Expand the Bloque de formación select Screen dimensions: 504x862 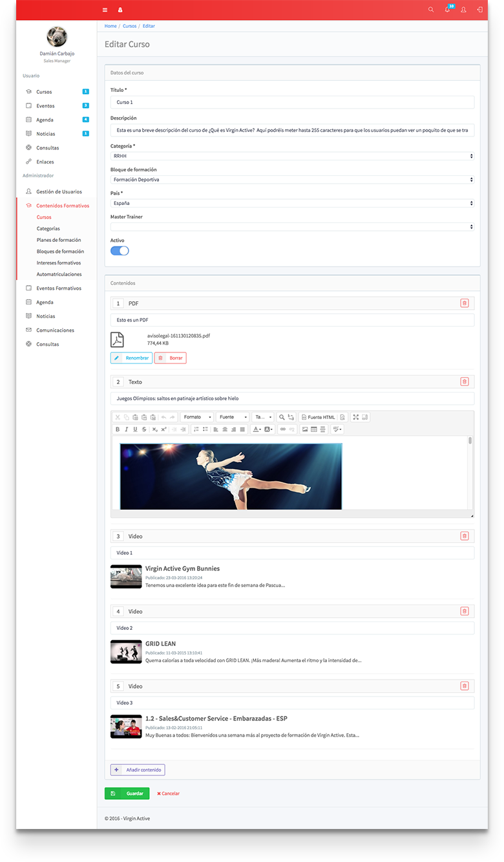pos(292,180)
